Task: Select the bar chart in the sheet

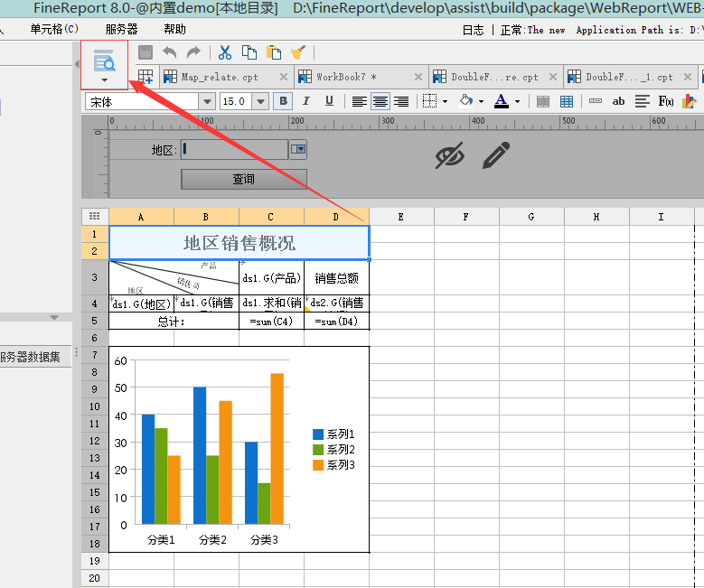Action: click(x=239, y=449)
